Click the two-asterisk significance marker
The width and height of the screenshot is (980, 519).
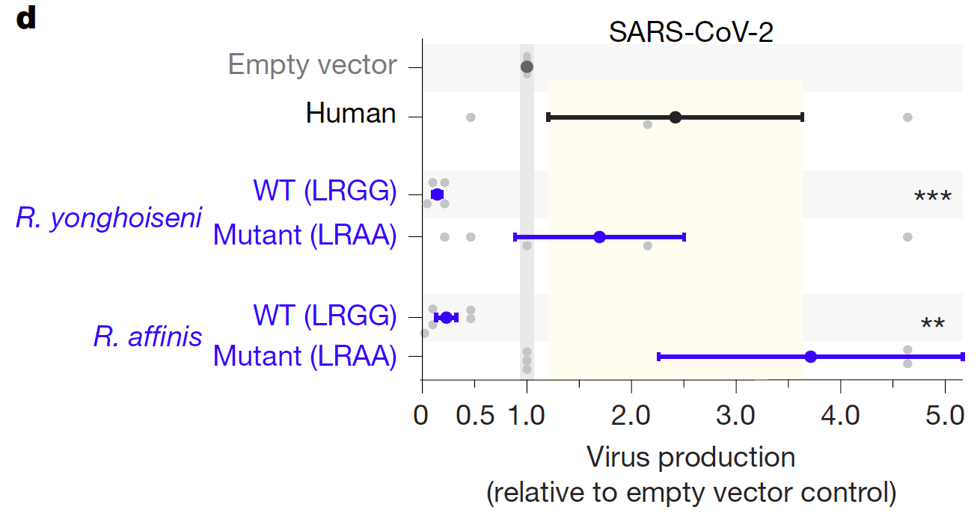[x=932, y=325]
